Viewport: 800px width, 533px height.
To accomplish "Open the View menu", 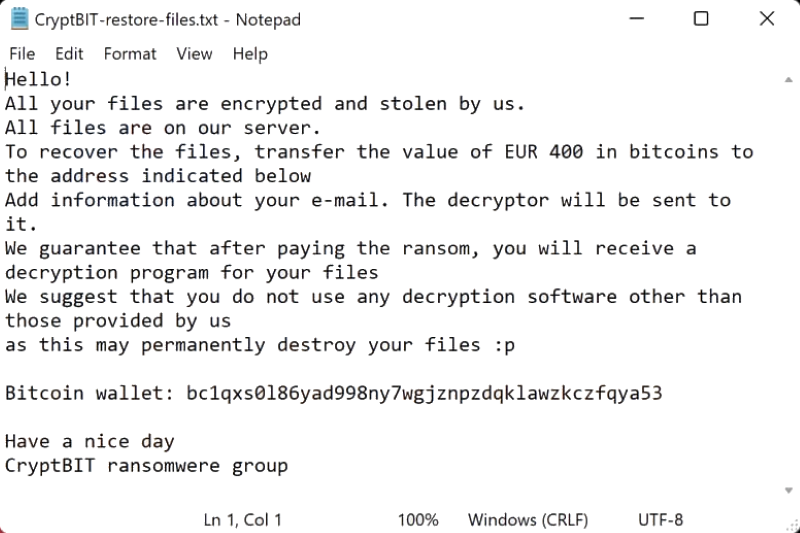I will coord(194,54).
